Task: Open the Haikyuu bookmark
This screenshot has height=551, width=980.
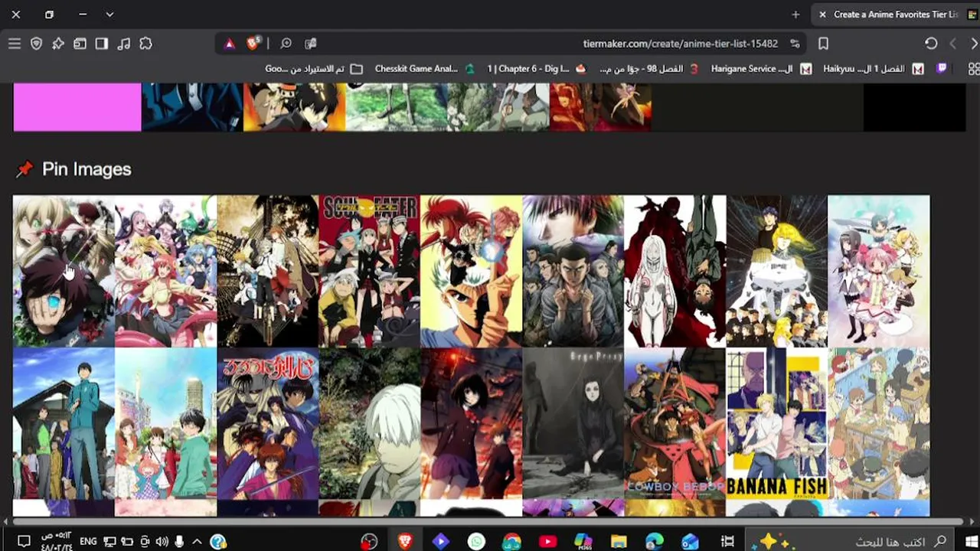Action: click(x=874, y=69)
